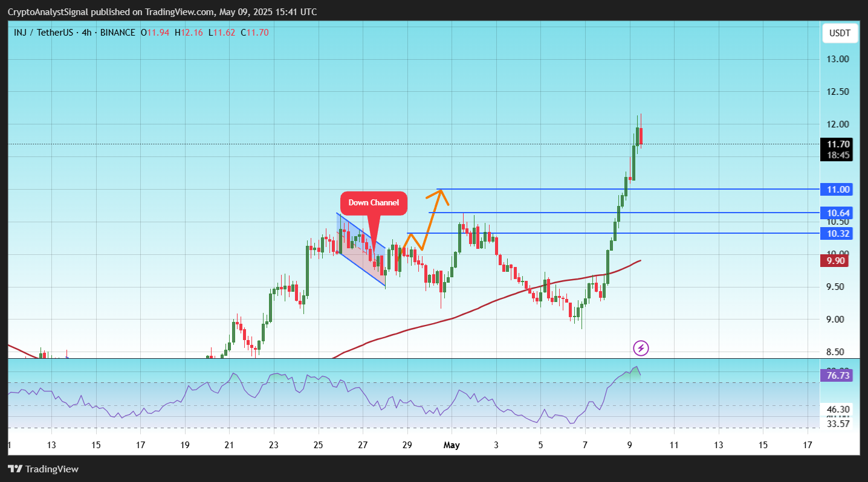The image size is (868, 482).
Task: Click the purple lightning bolt event icon
Action: point(641,348)
